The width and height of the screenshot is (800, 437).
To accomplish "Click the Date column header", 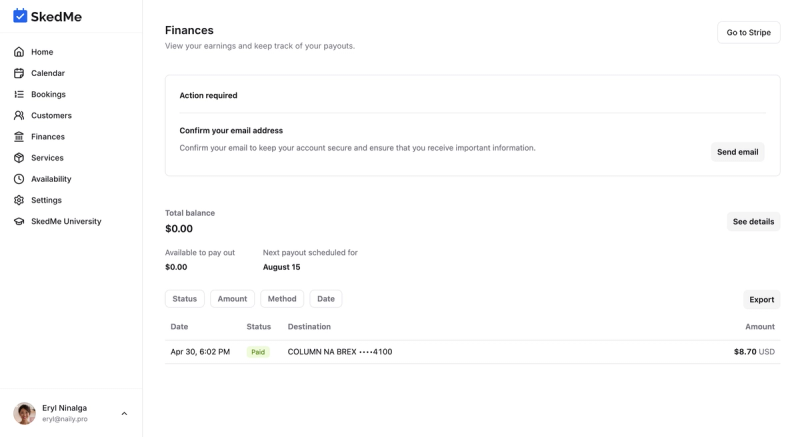I will (x=179, y=326).
